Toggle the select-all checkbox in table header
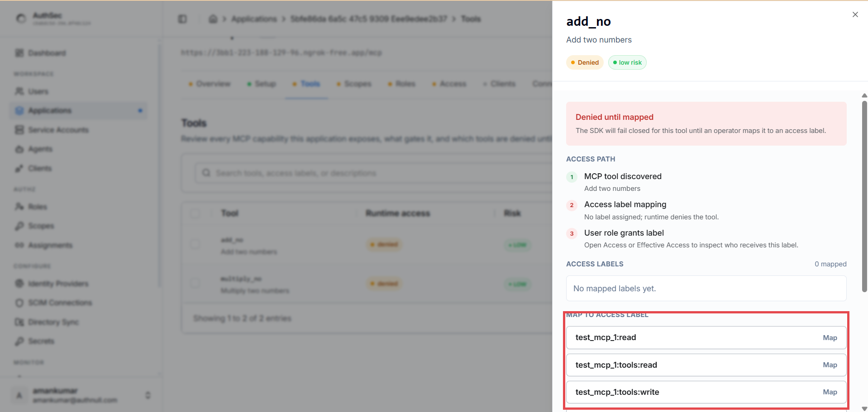 tap(195, 213)
